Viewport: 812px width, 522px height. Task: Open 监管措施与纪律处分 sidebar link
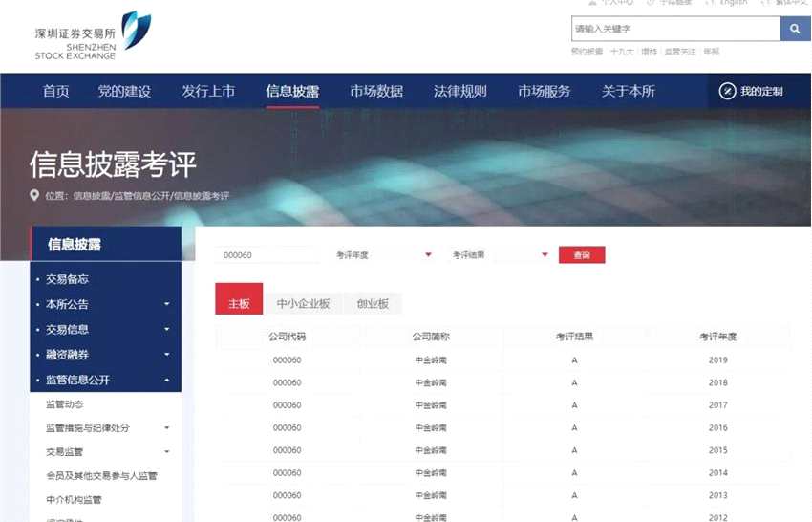pos(88,428)
